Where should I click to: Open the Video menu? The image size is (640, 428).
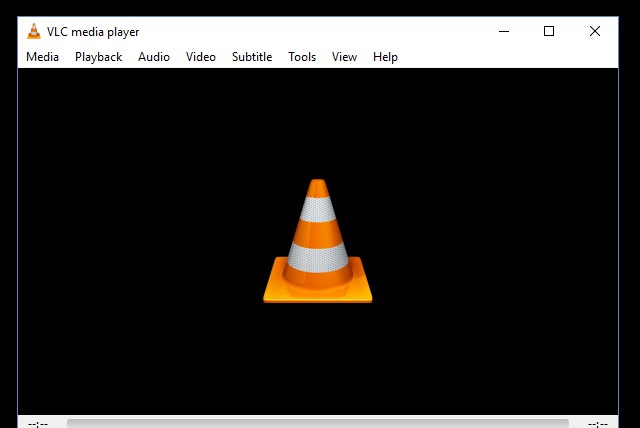click(x=201, y=57)
